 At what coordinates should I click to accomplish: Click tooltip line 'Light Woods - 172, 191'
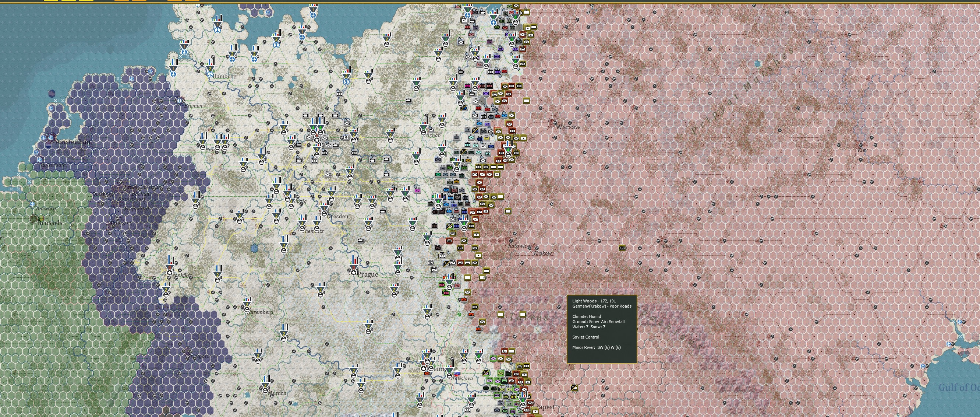click(594, 301)
